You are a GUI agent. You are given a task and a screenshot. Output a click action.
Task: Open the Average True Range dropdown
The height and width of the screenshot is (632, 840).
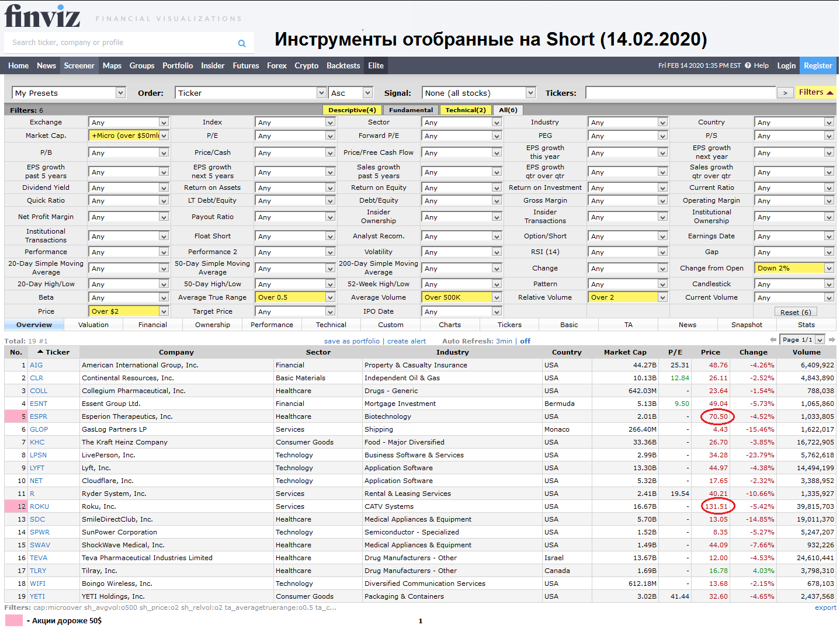pyautogui.click(x=295, y=297)
